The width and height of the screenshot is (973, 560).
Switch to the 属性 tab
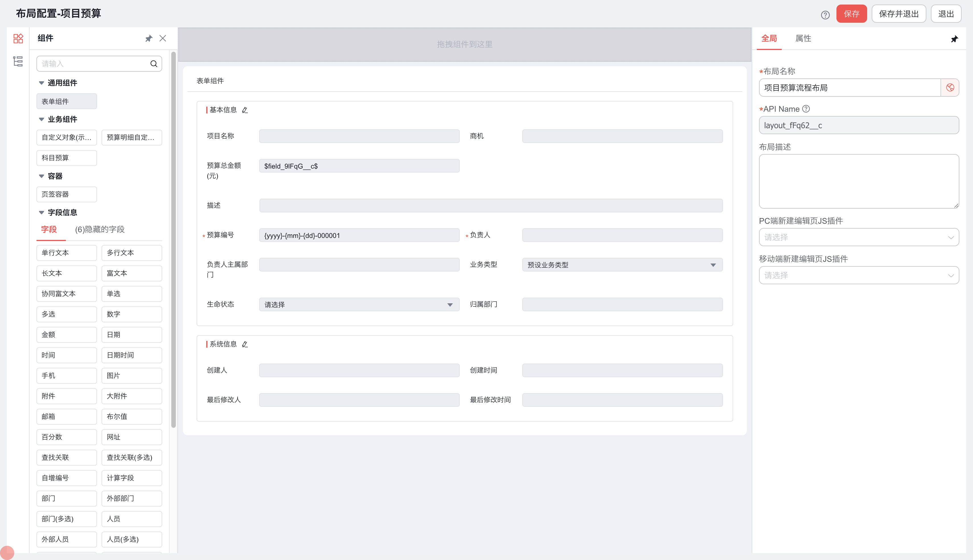tap(803, 38)
